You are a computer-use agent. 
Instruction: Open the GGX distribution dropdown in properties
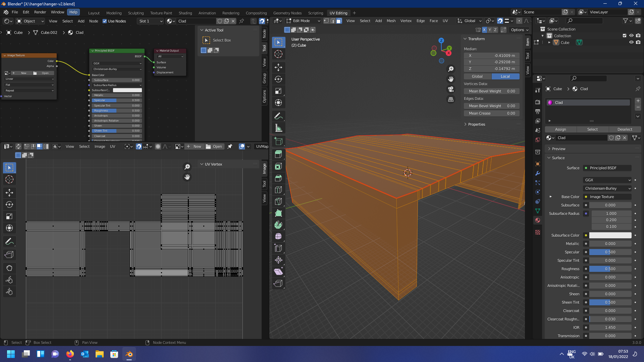point(607,180)
